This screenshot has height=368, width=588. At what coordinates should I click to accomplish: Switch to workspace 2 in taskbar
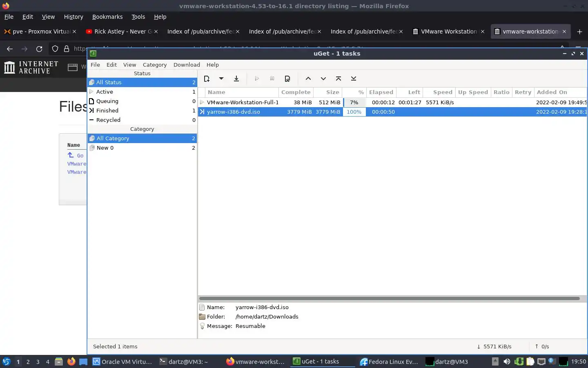click(x=28, y=361)
